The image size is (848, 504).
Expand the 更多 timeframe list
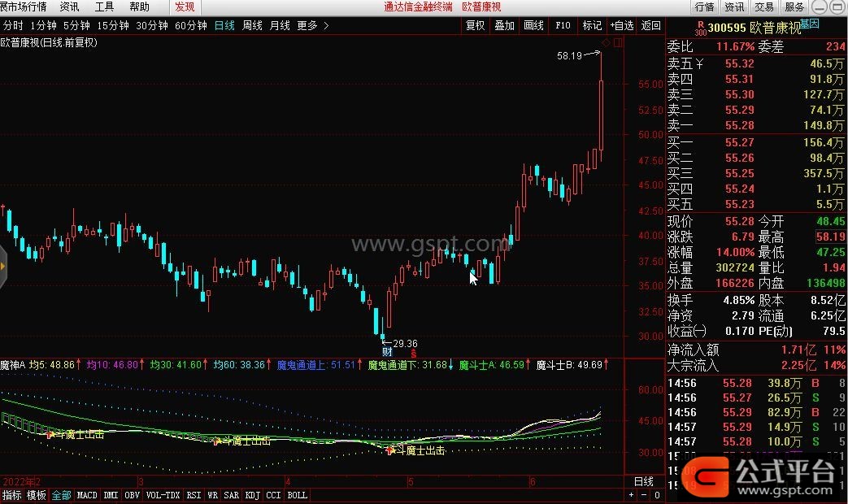312,25
